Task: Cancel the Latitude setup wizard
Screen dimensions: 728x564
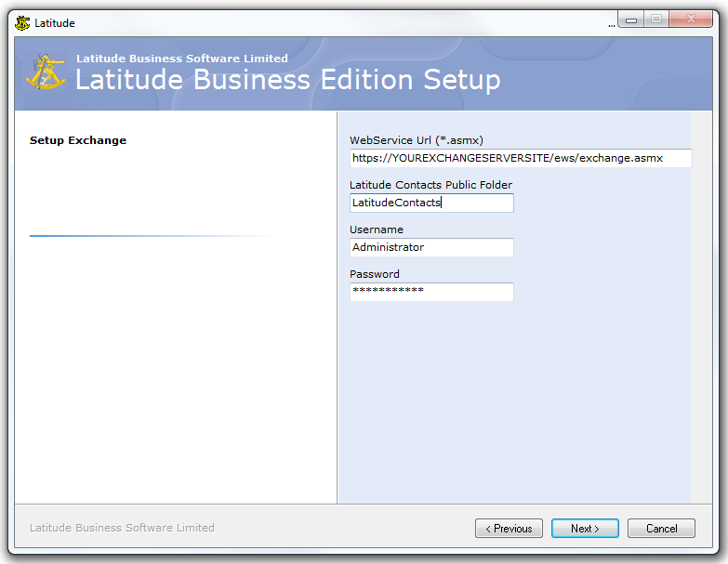Action: click(661, 529)
